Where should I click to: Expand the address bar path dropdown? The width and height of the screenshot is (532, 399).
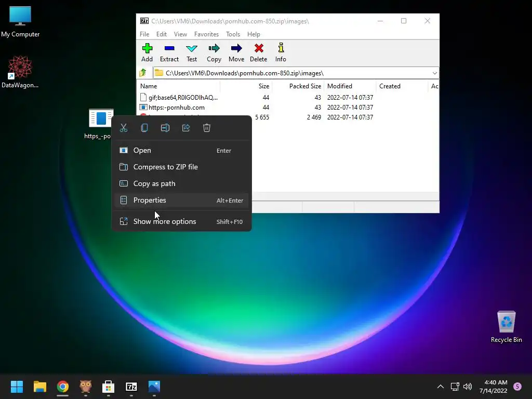tap(435, 73)
